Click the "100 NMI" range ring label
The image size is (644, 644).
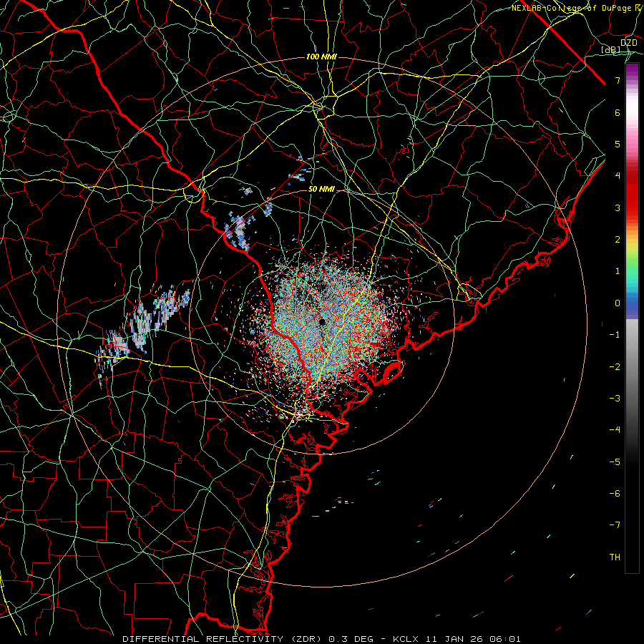point(321,57)
